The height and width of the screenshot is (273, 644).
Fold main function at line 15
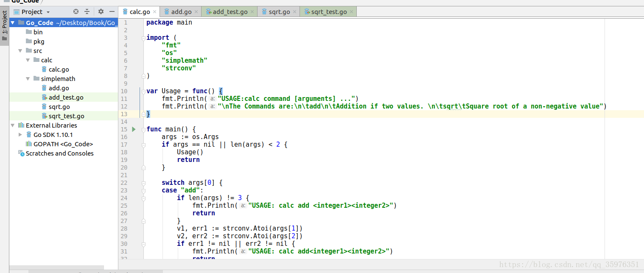[143, 129]
